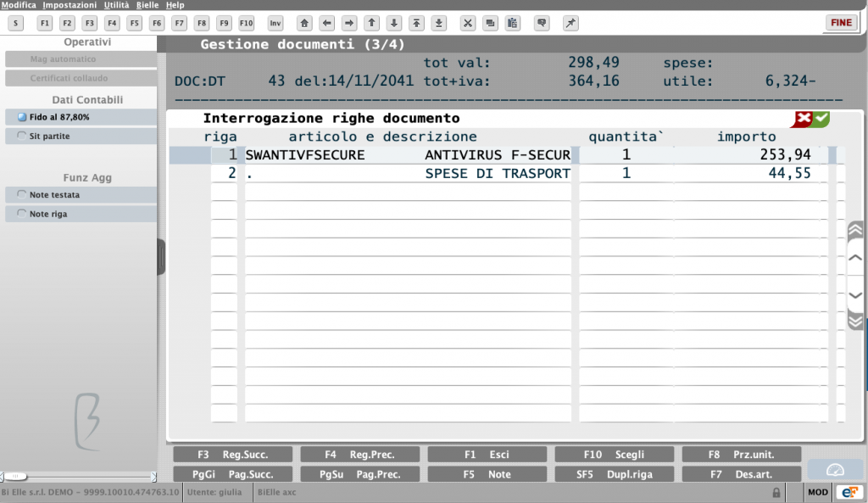Click the paste clipboard toolbar icon
This screenshot has width=868, height=503.
pos(513,23)
